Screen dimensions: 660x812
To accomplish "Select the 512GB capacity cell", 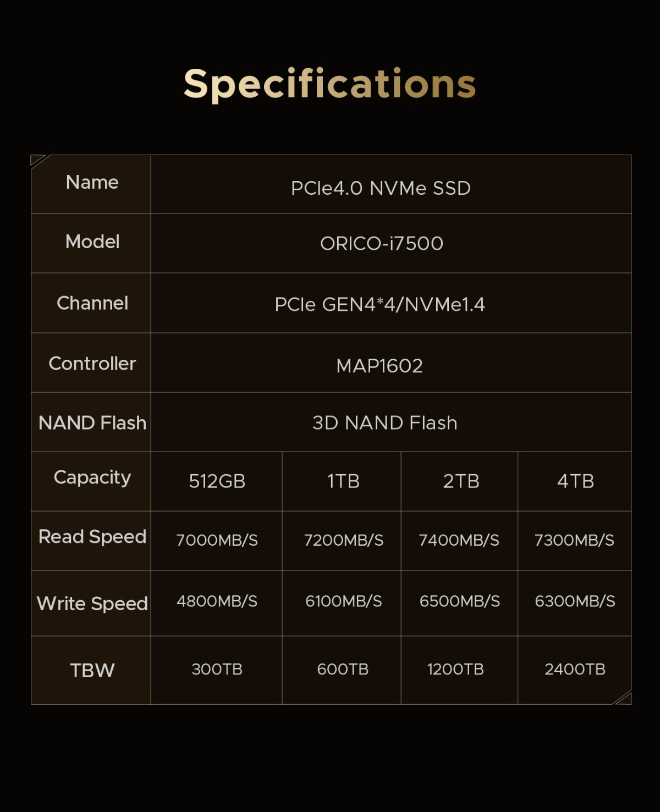I will 217,481.
